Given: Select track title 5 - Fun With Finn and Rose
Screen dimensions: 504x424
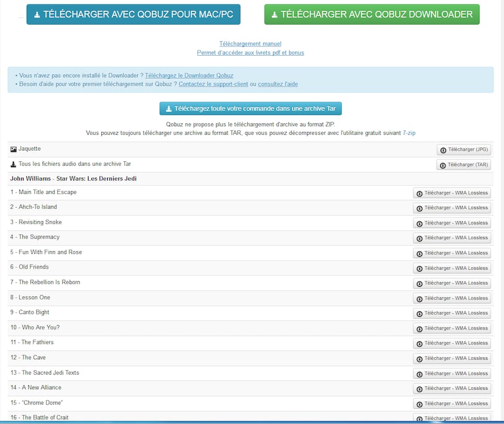Looking at the screenshot, I should (46, 252).
